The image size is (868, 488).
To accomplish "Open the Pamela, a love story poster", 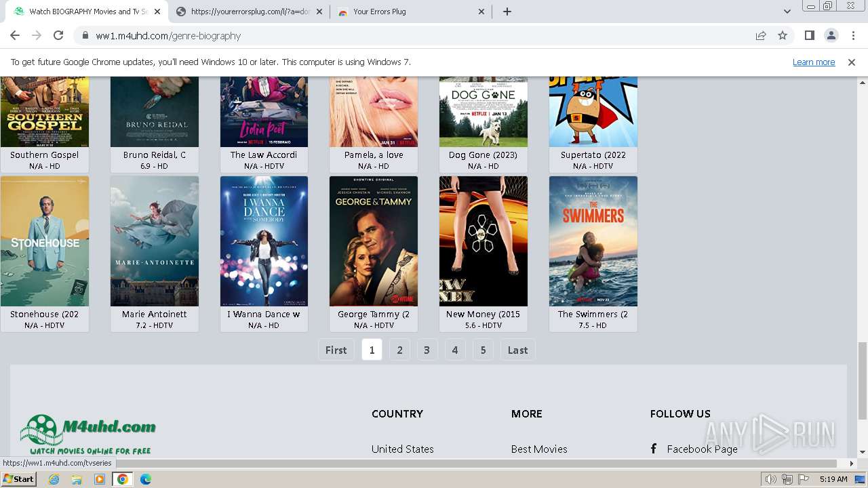I will 374,112.
